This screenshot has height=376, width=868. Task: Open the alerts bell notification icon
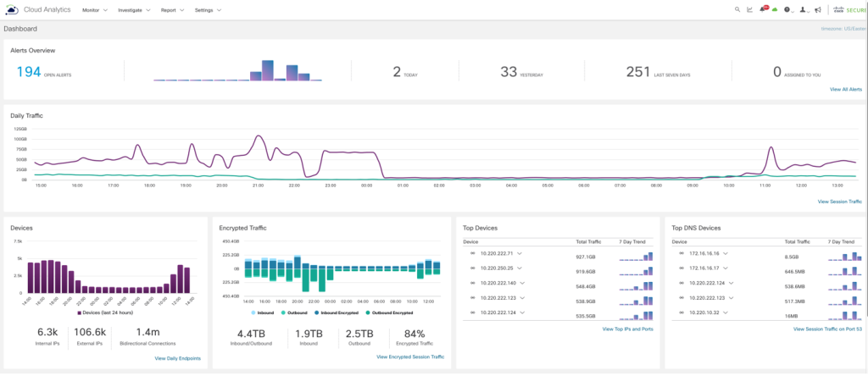[x=763, y=10]
